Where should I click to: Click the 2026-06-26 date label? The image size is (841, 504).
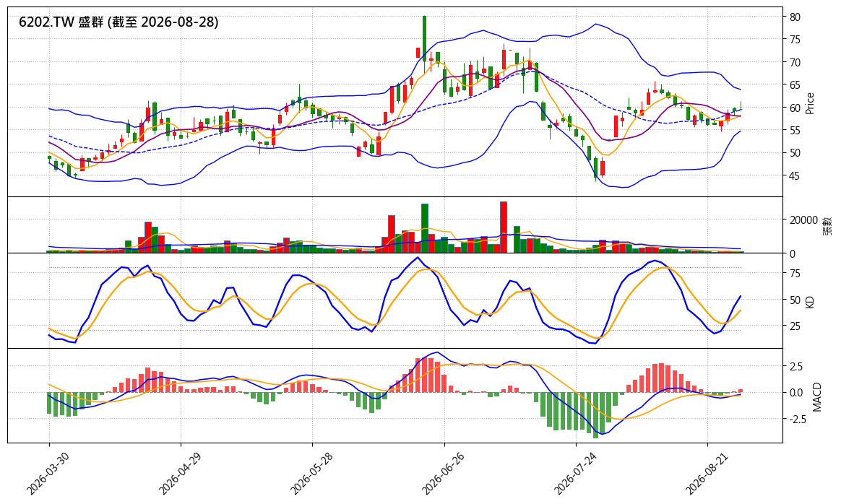(442, 474)
